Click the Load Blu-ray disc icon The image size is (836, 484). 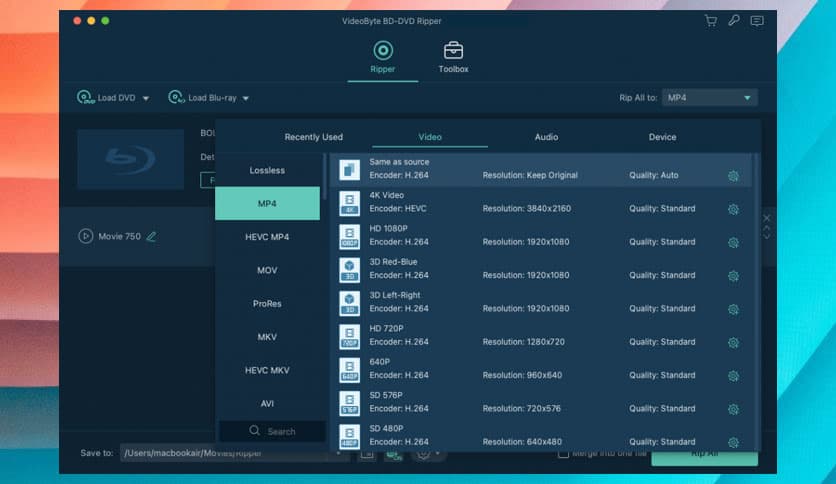point(176,98)
